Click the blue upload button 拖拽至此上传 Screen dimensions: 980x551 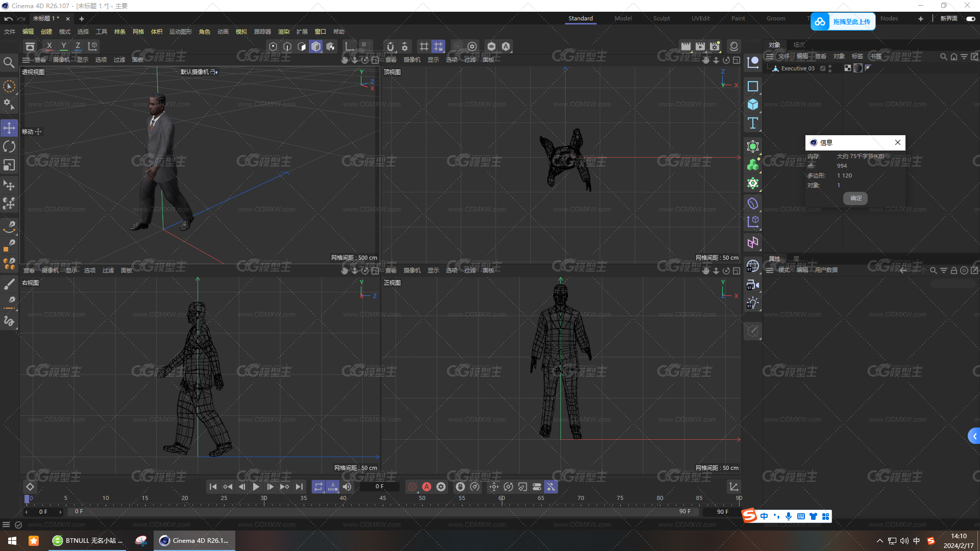click(x=843, y=21)
